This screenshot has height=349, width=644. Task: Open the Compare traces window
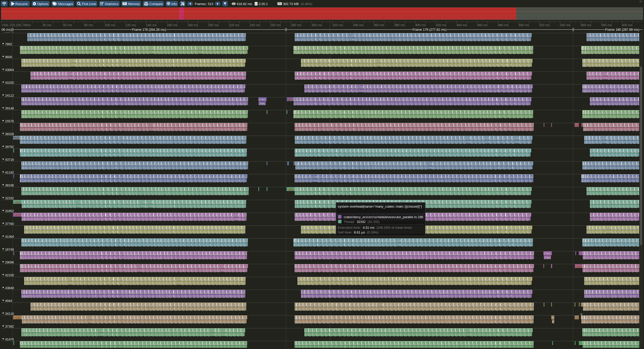click(153, 4)
